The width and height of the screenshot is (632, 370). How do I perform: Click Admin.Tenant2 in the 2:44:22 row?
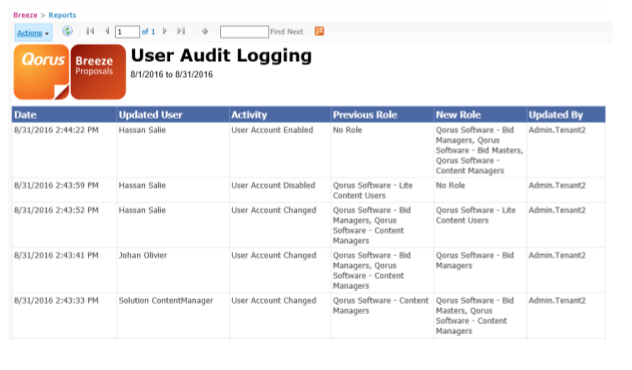[x=557, y=130]
